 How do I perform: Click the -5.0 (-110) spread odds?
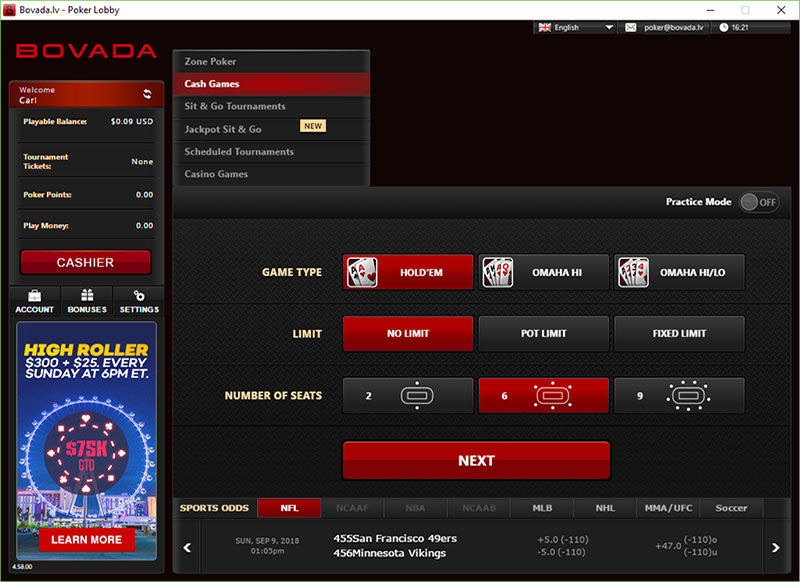point(561,552)
